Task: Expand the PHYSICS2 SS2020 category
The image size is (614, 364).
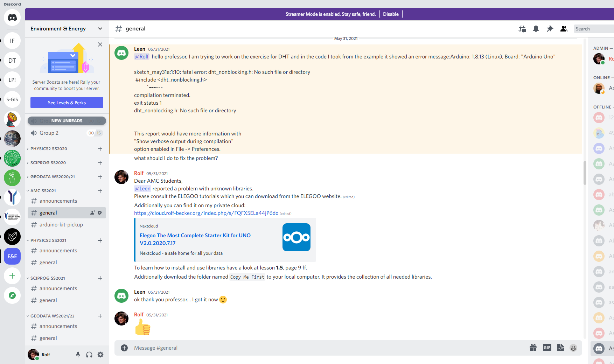Action: click(x=49, y=149)
